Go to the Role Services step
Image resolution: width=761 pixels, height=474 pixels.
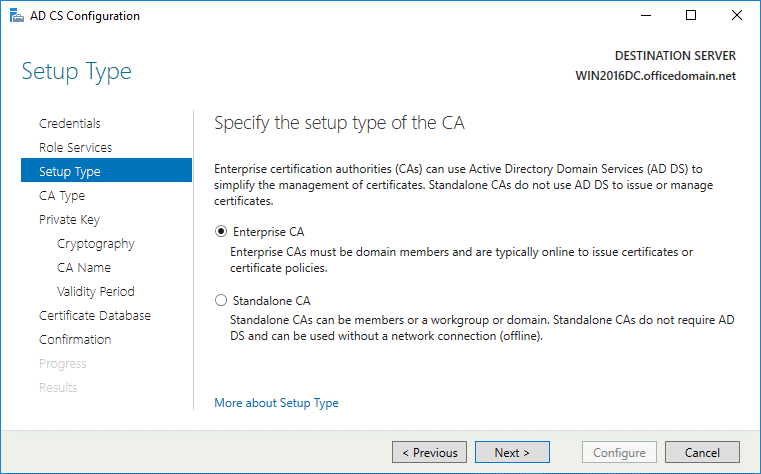pos(75,147)
